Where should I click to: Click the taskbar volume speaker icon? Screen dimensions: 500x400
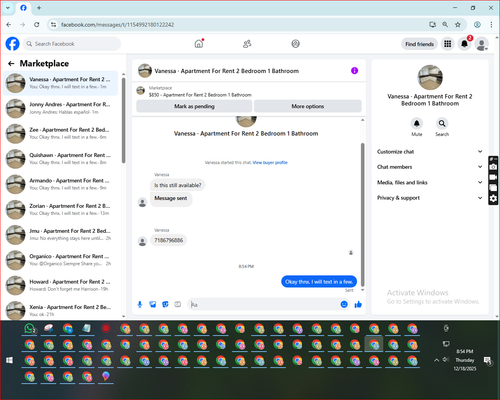(x=446, y=360)
